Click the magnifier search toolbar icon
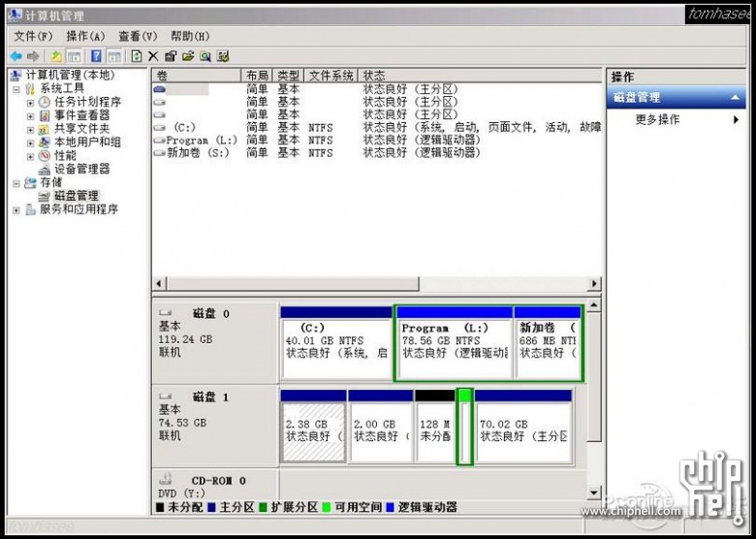Viewport: 756px width, 539px height. (x=205, y=56)
